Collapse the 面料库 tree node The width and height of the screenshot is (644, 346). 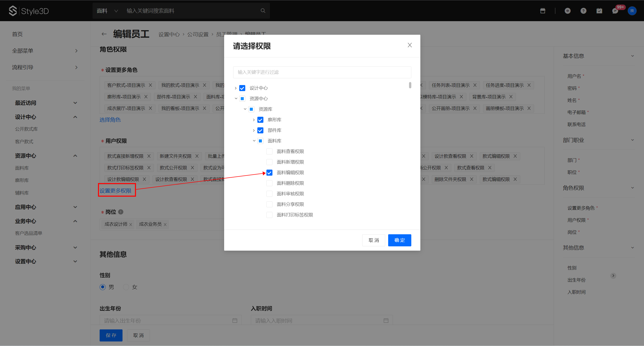click(254, 141)
